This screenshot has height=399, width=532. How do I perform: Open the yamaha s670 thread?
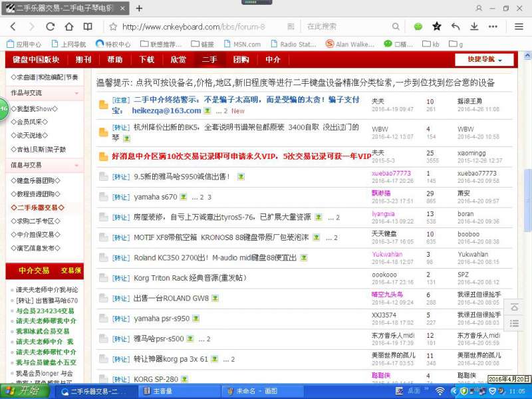tap(156, 197)
